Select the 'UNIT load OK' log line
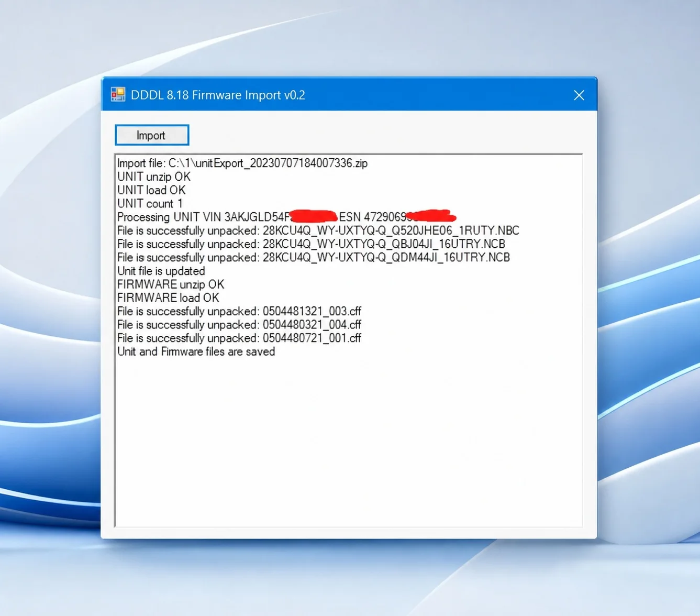 point(151,190)
